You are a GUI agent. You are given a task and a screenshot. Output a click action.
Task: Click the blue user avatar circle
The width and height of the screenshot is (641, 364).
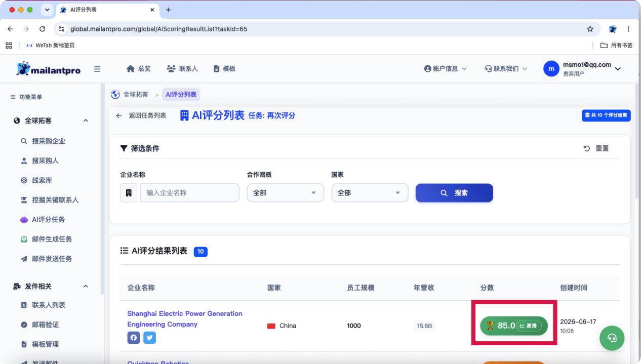pyautogui.click(x=550, y=69)
